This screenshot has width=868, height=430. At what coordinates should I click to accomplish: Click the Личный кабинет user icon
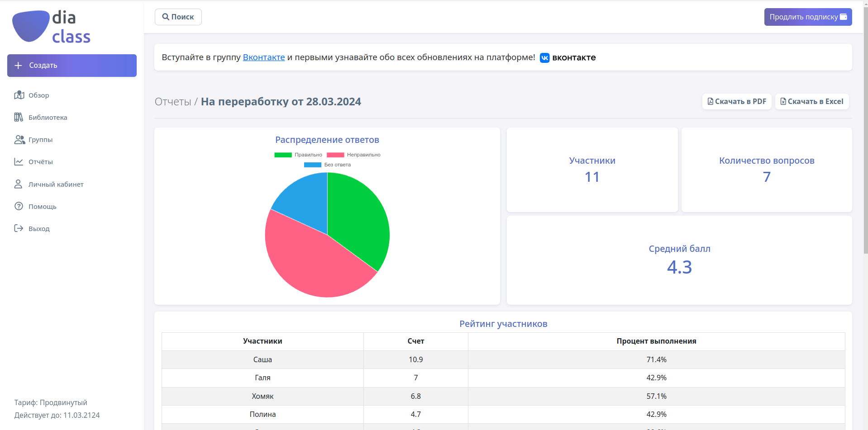(x=18, y=184)
